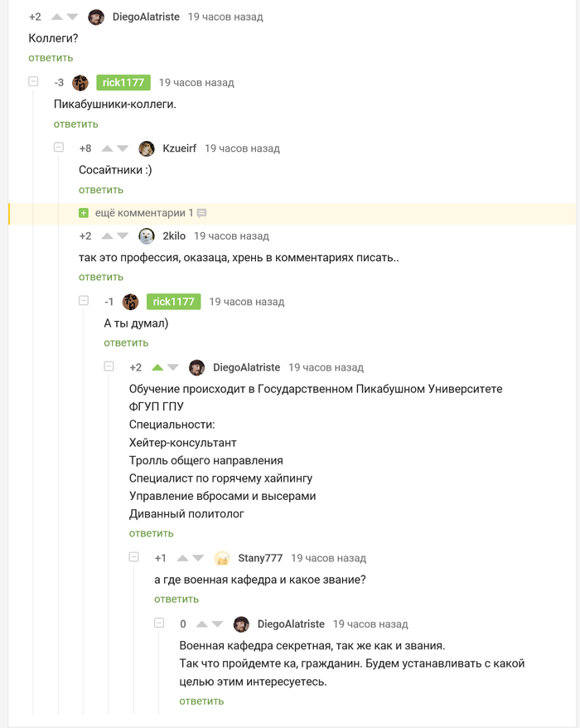Upvote DiegoAlatriste's "Коллеги?" comment
Viewport: 580px width, 728px height.
57,17
